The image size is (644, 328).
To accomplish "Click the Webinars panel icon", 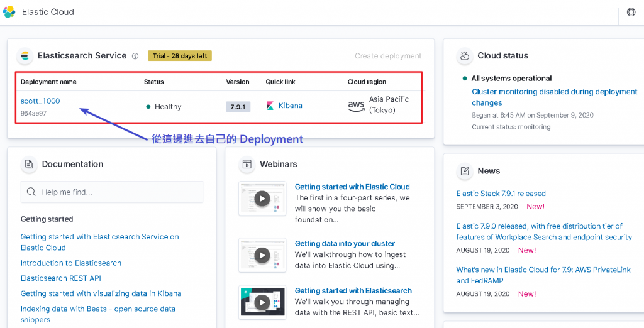I will point(247,164).
